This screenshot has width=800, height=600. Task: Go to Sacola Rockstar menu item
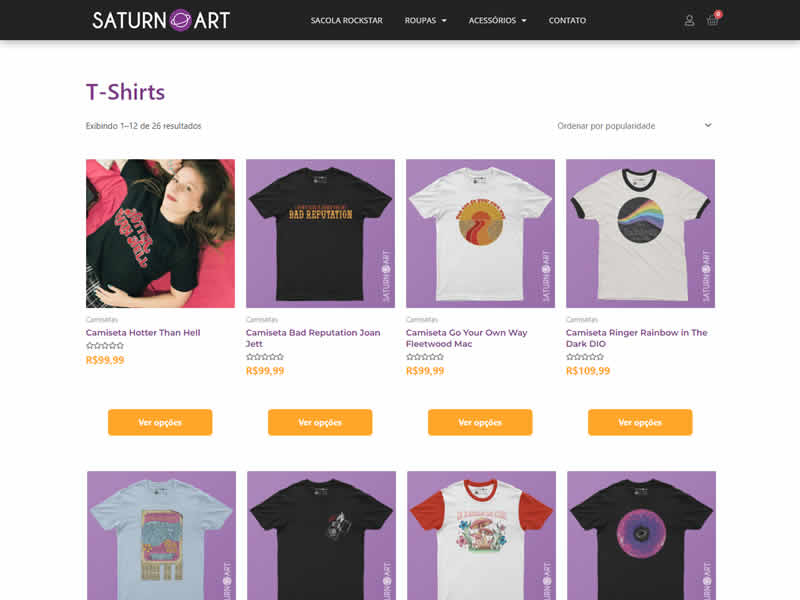point(346,20)
